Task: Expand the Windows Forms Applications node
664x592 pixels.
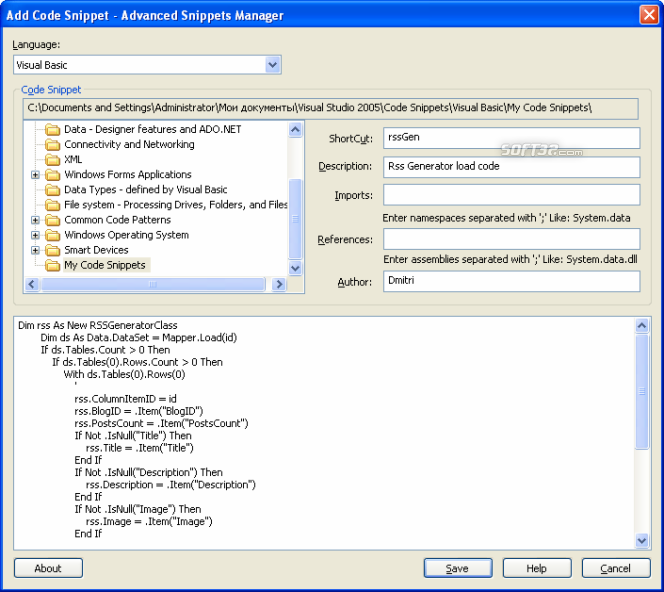Action: tap(36, 175)
